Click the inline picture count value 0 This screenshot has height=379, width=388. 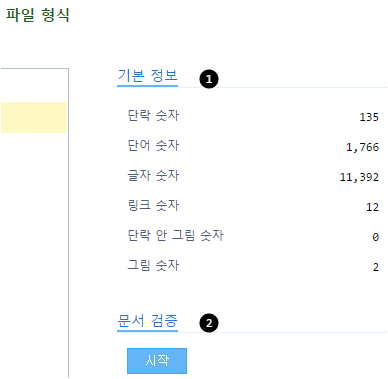click(x=376, y=237)
